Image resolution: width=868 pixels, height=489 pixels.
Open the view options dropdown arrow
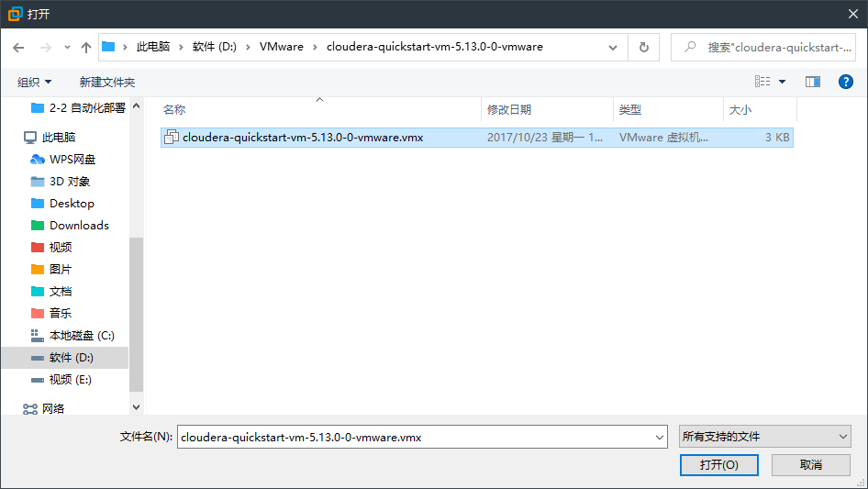pyautogui.click(x=782, y=82)
